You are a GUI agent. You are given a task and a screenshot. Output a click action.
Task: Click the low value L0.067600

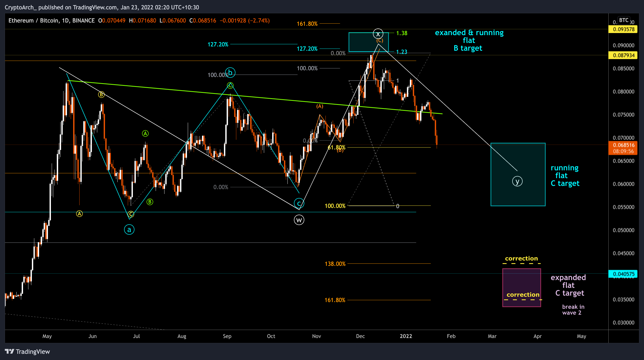[x=173, y=21]
